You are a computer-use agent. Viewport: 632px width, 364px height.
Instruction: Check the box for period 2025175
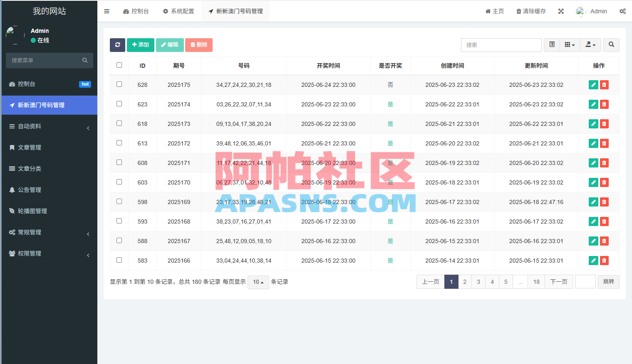pyautogui.click(x=119, y=84)
